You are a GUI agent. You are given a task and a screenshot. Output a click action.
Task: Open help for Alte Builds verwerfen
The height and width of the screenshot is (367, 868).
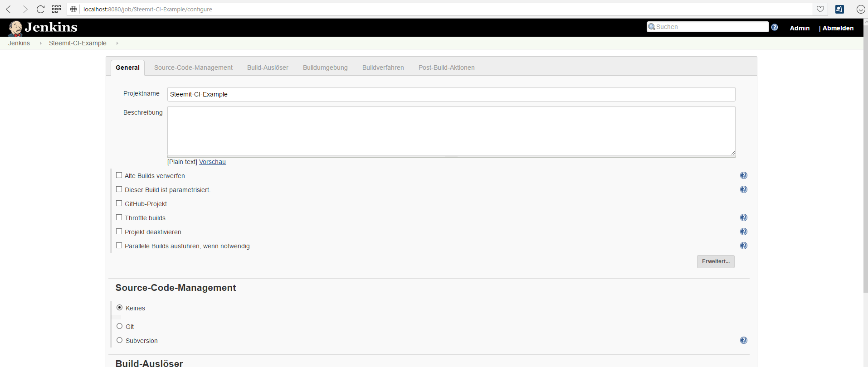(x=744, y=175)
